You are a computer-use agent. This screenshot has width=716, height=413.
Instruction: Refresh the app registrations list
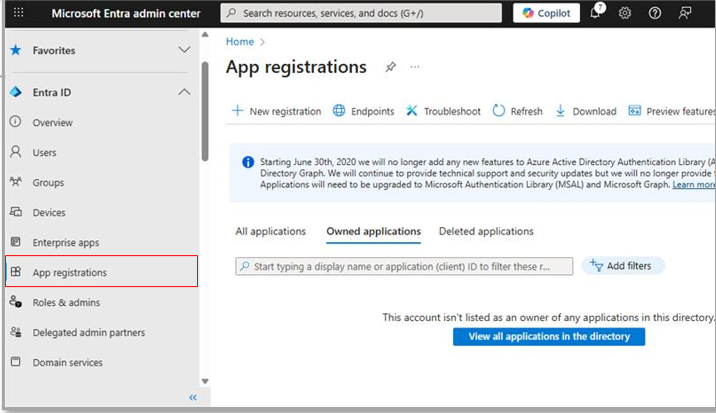(x=517, y=111)
